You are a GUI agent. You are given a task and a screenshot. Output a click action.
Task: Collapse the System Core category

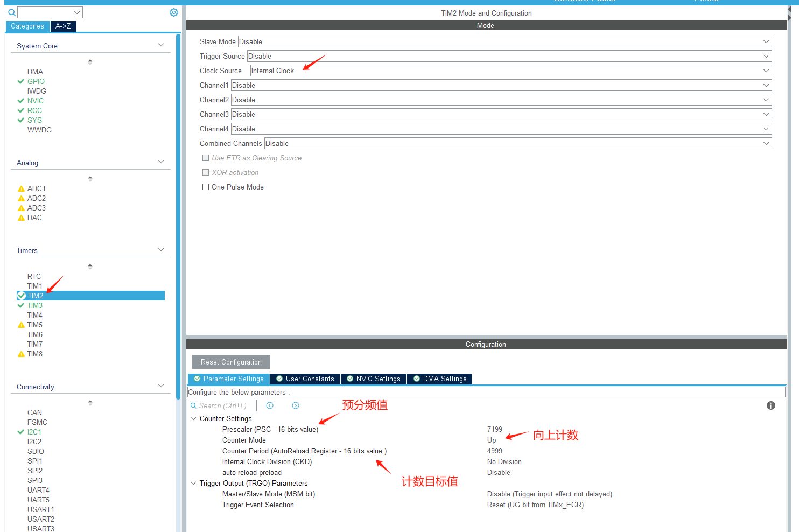[161, 45]
